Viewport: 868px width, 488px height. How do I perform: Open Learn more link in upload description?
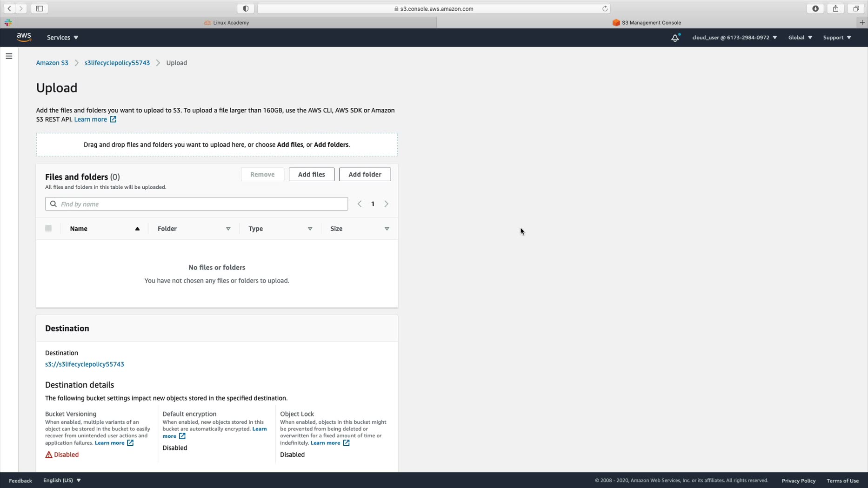coord(91,119)
